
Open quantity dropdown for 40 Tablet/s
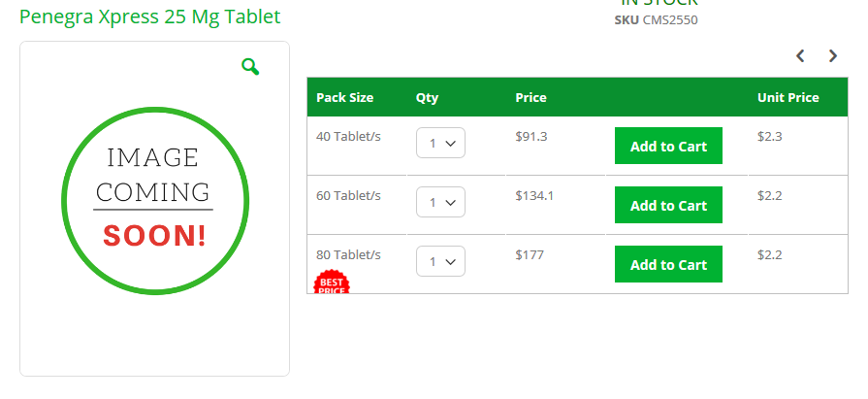click(x=440, y=143)
